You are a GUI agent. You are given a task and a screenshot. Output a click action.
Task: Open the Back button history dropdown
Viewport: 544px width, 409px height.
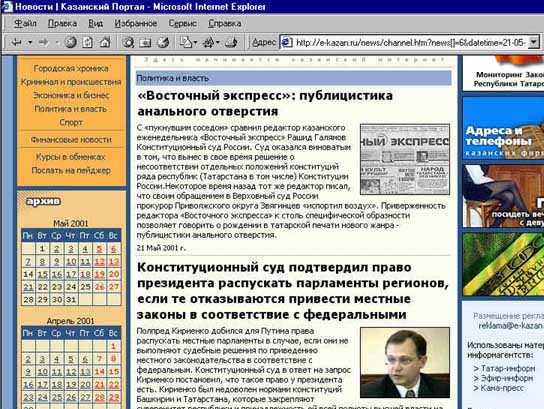coord(30,43)
